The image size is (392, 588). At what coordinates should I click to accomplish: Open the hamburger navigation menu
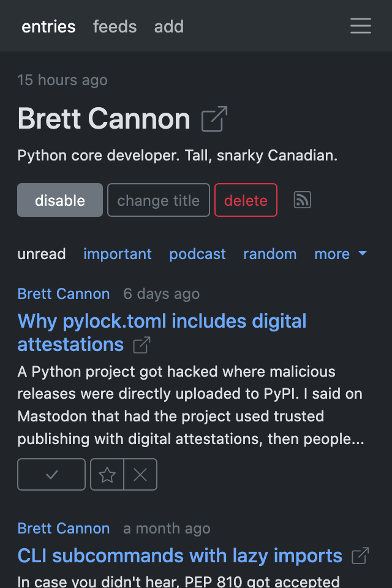point(361,26)
